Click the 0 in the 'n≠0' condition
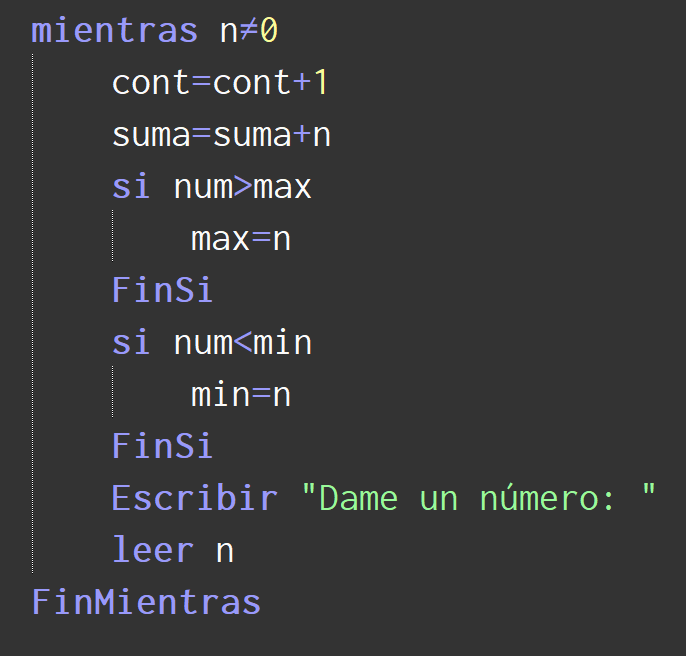686x656 pixels. [x=269, y=31]
